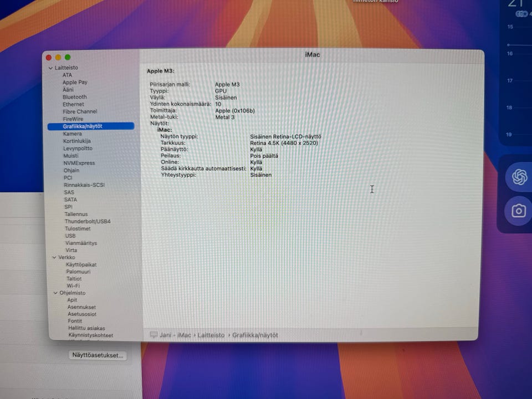Click the Apple M3: heading
532x399 pixels.
coord(161,71)
